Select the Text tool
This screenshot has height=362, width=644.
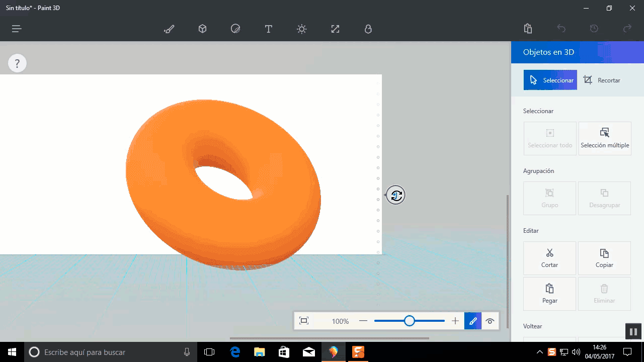click(x=269, y=29)
